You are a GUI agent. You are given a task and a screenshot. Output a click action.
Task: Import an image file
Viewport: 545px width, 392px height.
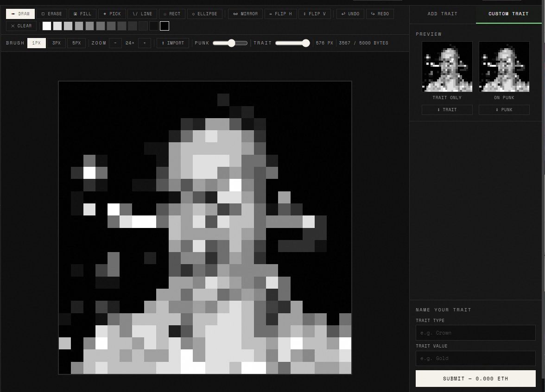[173, 43]
